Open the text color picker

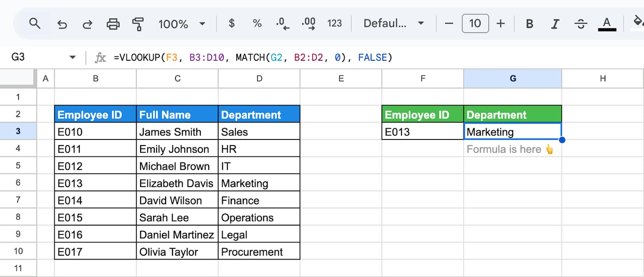tap(607, 24)
